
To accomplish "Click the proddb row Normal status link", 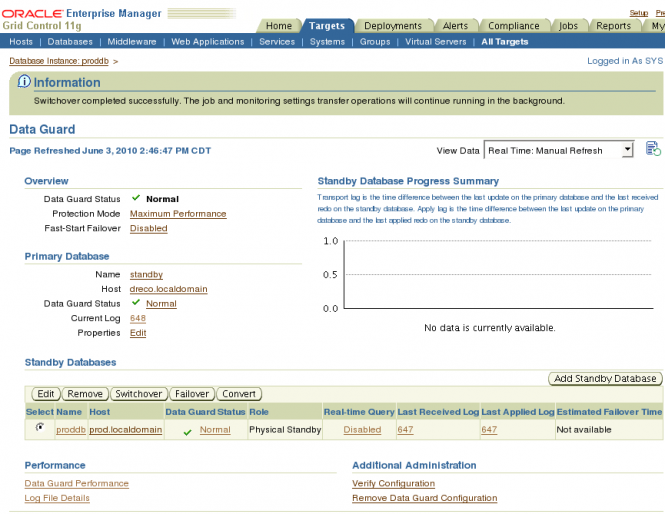I will pos(215,430).
